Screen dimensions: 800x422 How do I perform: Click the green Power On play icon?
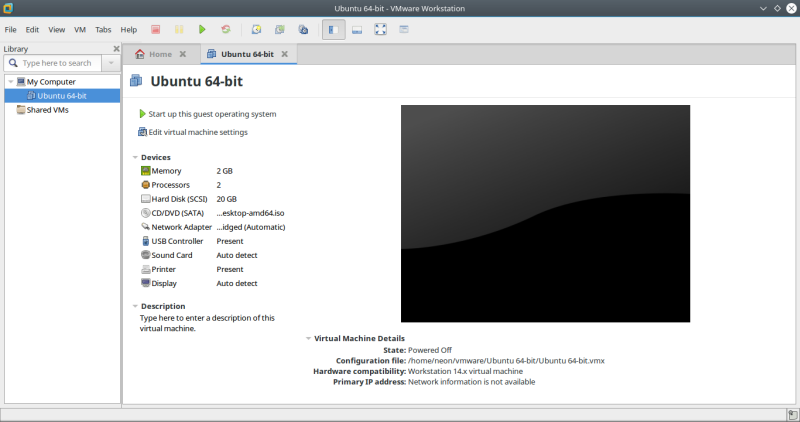202,30
